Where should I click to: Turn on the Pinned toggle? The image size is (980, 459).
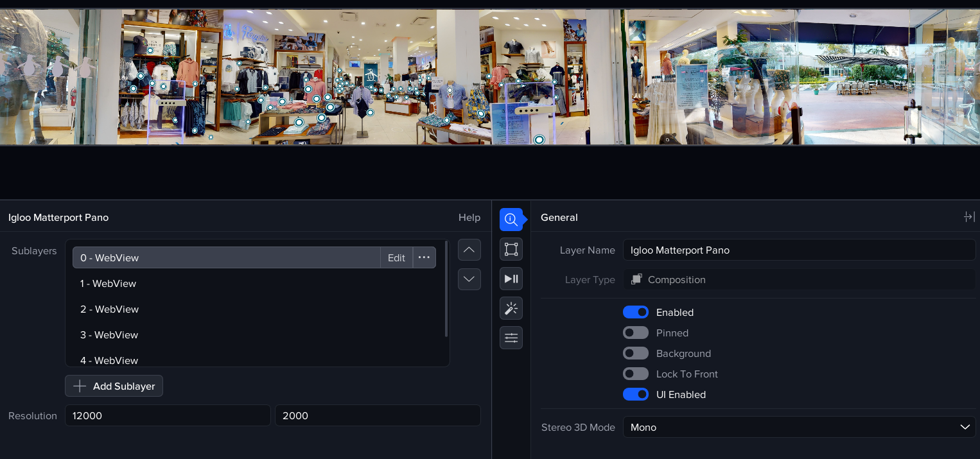click(635, 333)
